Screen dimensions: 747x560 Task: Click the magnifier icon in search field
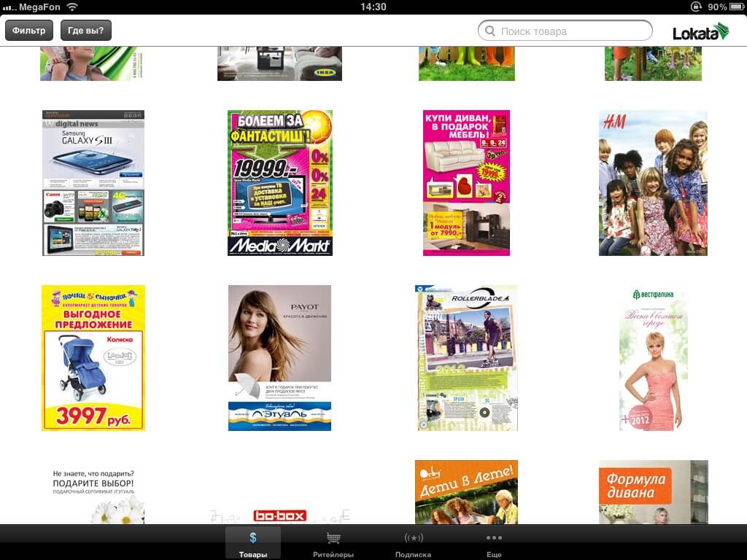coord(489,31)
